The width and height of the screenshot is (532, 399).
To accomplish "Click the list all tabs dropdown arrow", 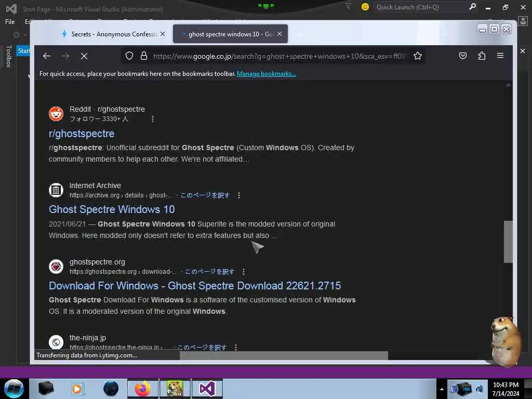I will [x=445, y=34].
